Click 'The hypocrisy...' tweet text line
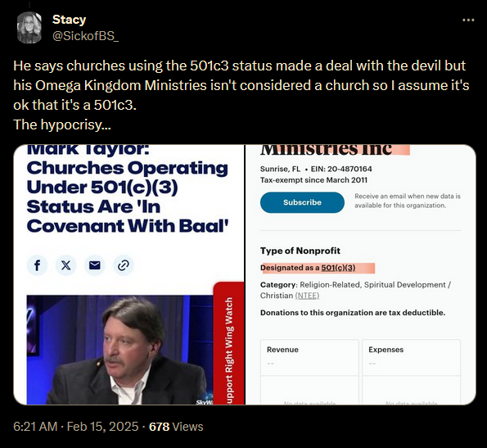The height and width of the screenshot is (448, 487). click(x=62, y=124)
